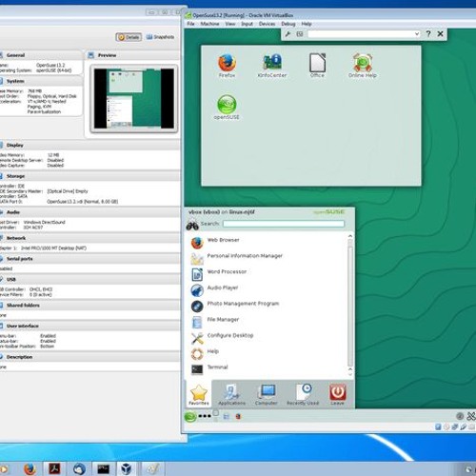Click the binoculars search icon in launcher
Image resolution: width=476 pixels, height=476 pixels.
192,225
